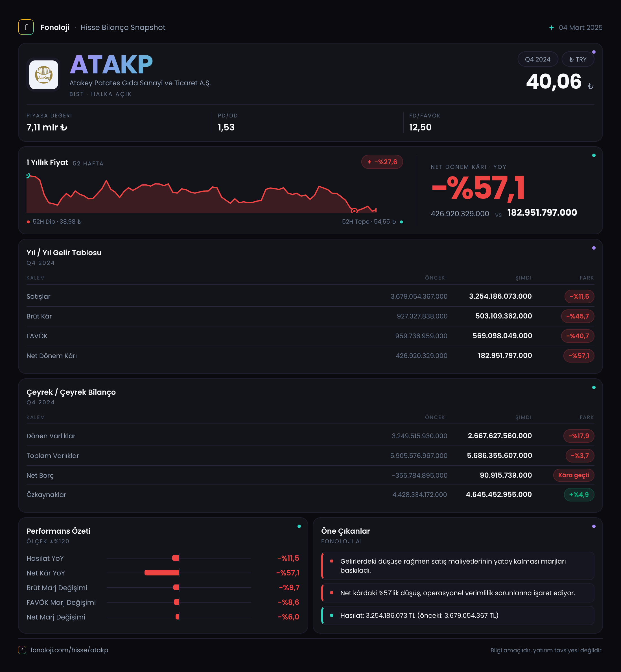Click the Piyasa Değeri value 7,11 mlr
This screenshot has height=672, width=621.
point(47,127)
